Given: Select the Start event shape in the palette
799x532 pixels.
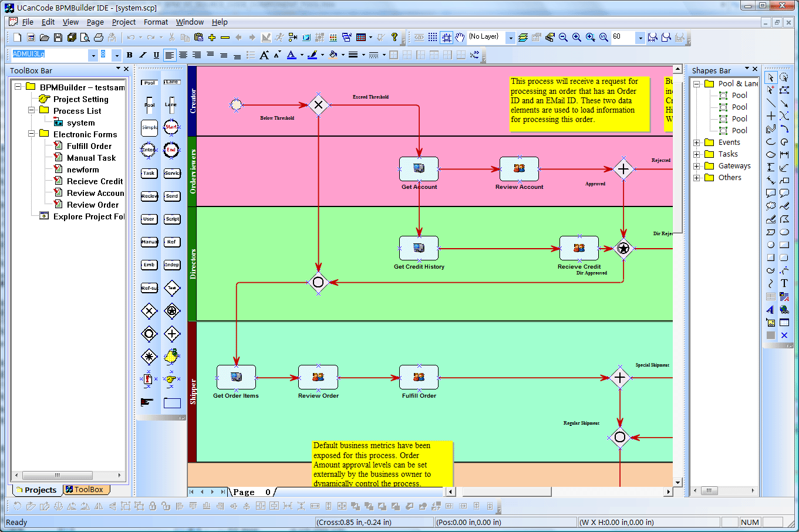Looking at the screenshot, I should pyautogui.click(x=171, y=127).
